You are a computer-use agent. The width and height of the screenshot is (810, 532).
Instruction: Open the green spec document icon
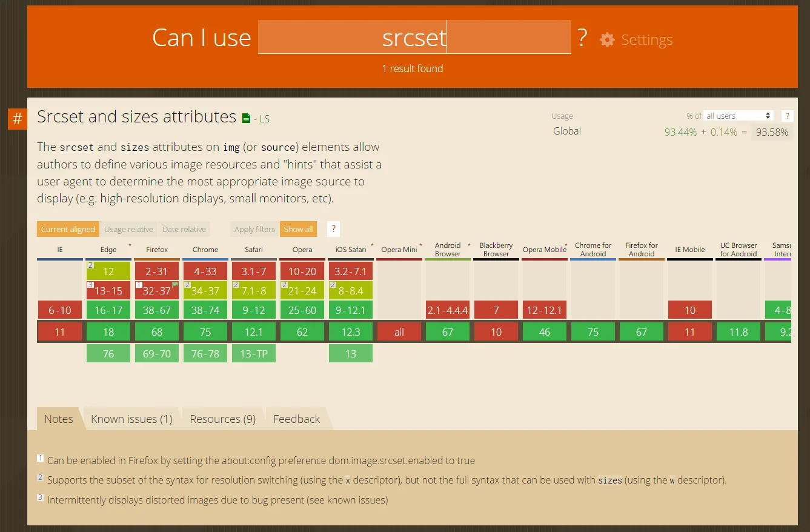point(246,118)
